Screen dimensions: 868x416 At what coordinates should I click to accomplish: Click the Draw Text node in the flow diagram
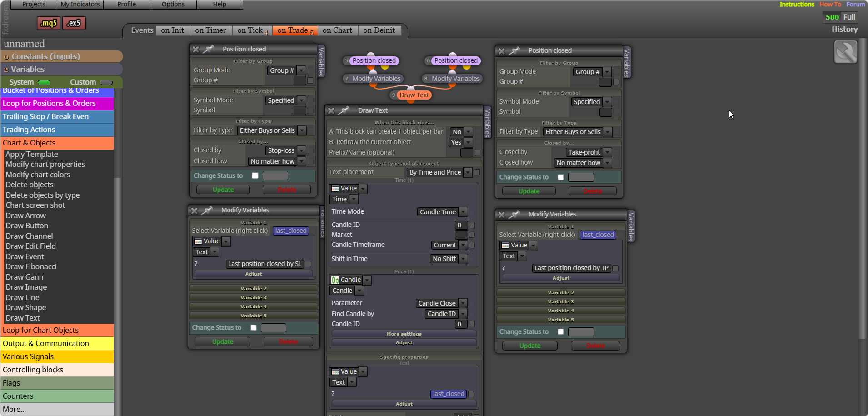(414, 95)
